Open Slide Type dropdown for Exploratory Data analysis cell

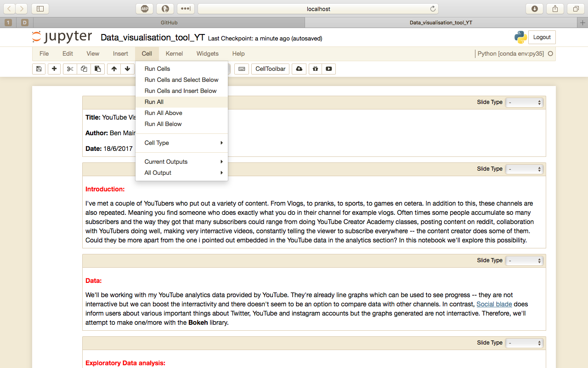(524, 343)
